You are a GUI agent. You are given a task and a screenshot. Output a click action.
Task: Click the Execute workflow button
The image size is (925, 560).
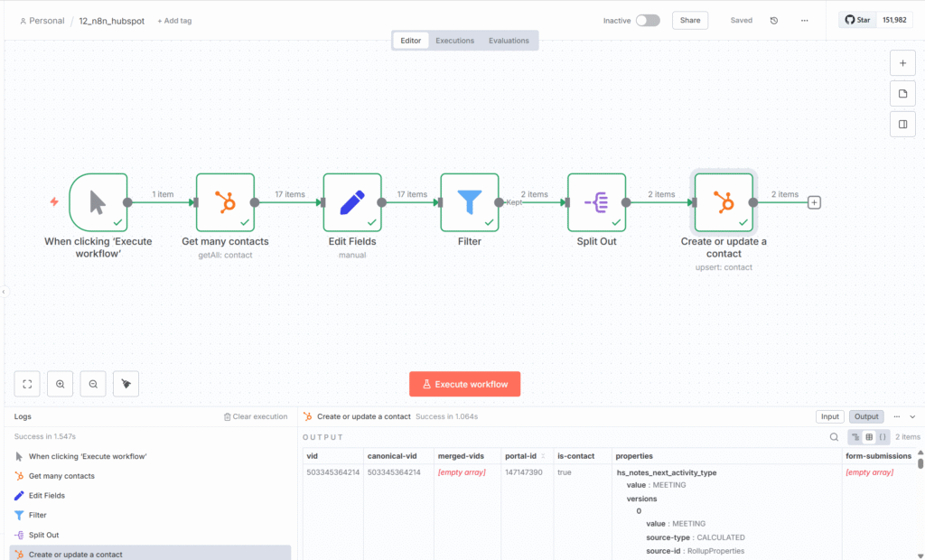(464, 383)
